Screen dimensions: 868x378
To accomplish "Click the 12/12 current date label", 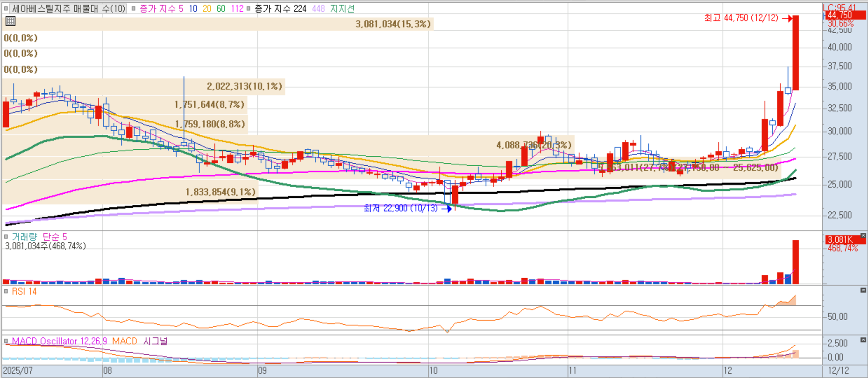I will click(839, 371).
